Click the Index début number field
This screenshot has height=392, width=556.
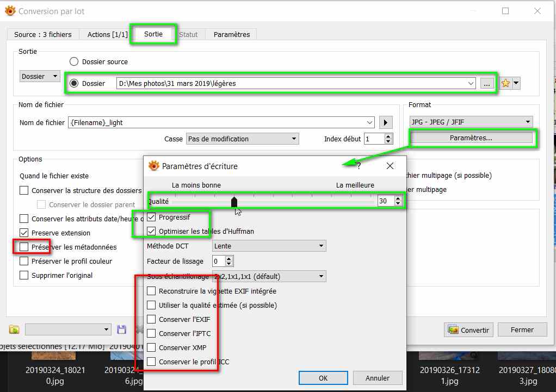point(374,139)
